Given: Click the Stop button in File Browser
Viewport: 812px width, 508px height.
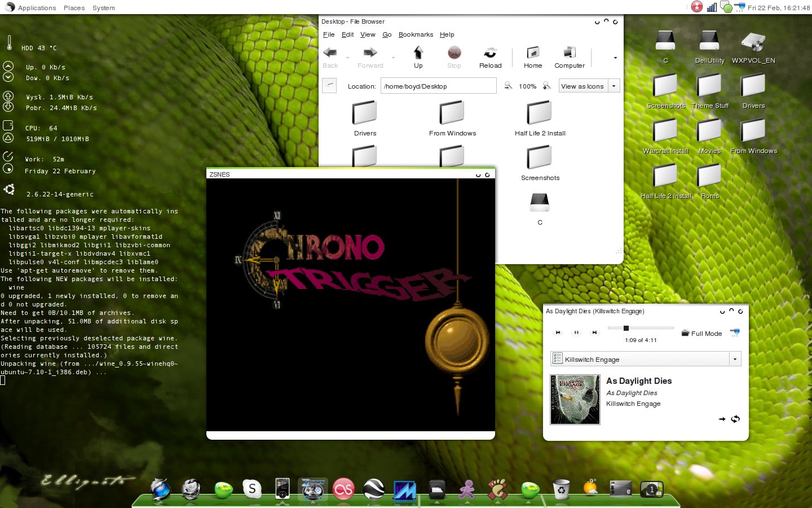Looking at the screenshot, I should pyautogui.click(x=454, y=57).
